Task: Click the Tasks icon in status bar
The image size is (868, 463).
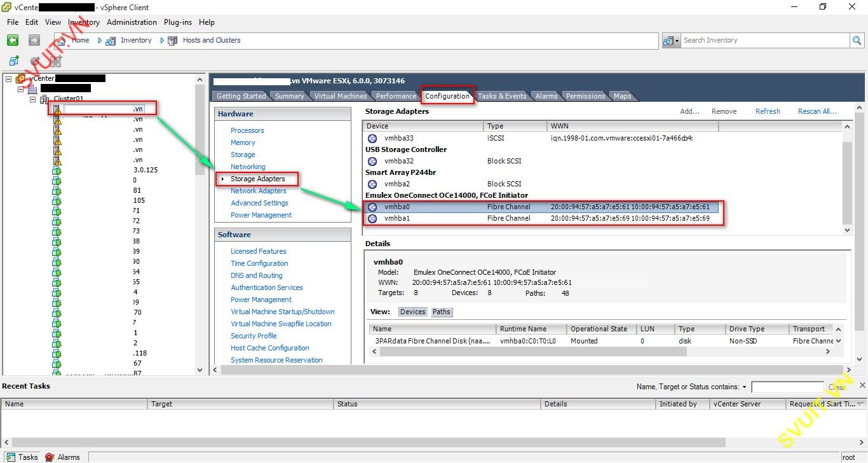Action: point(10,457)
